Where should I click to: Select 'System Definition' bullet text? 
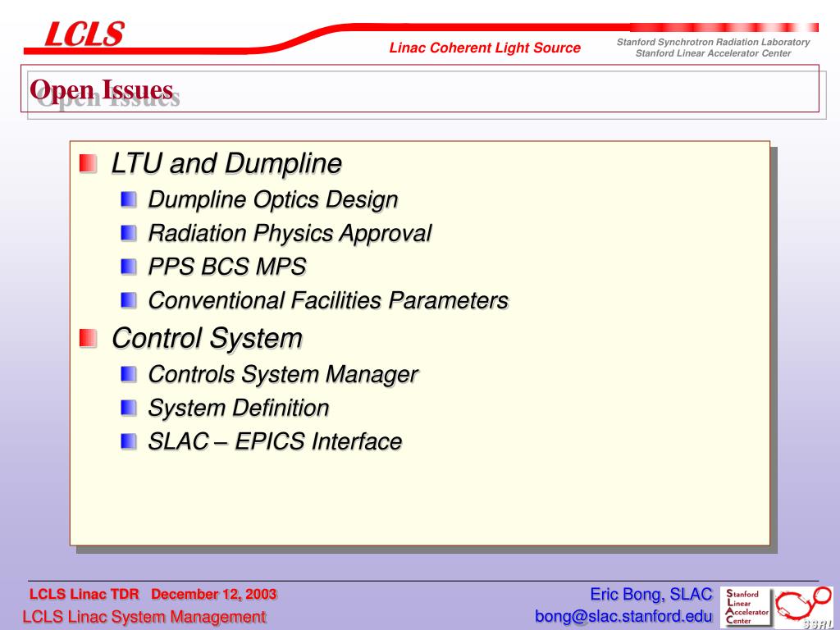(x=239, y=409)
